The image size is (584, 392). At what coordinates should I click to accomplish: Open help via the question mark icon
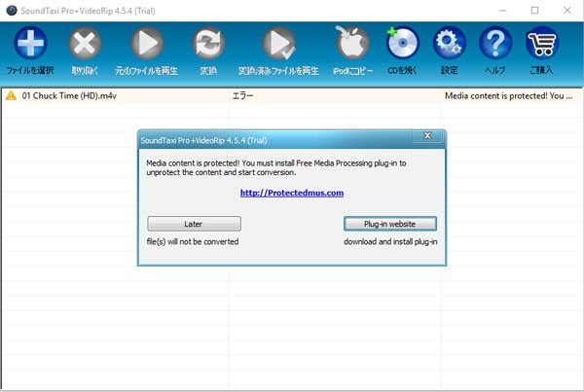(x=495, y=43)
